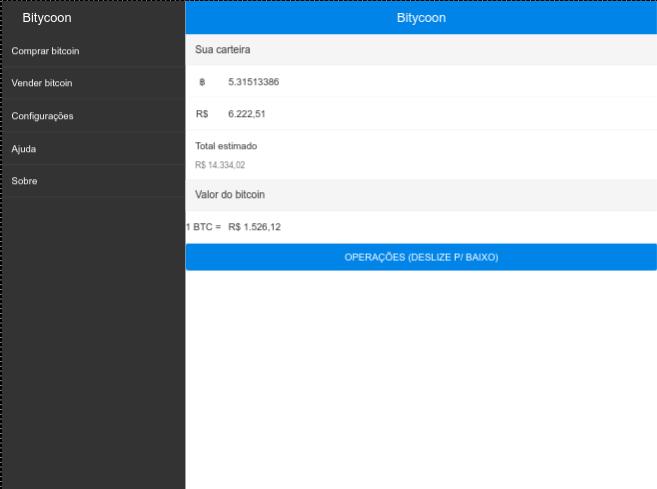Click the bitcoin balance 5.31513386

253,82
